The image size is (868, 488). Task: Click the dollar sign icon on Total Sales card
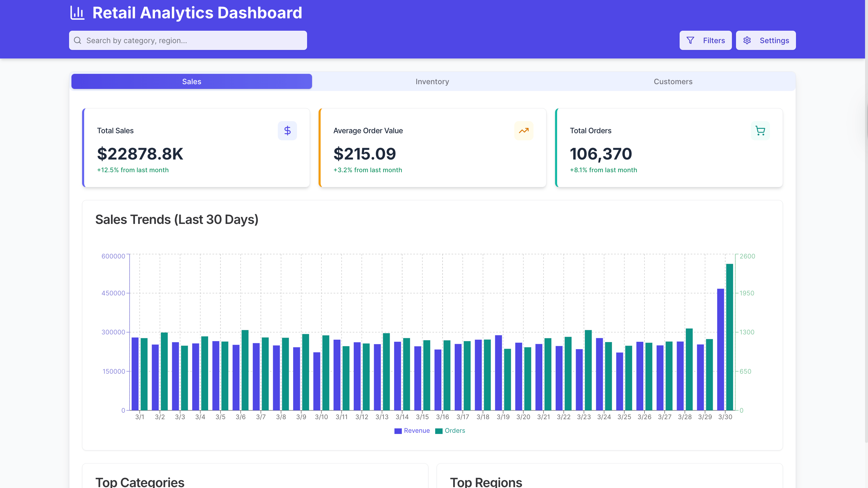point(288,131)
